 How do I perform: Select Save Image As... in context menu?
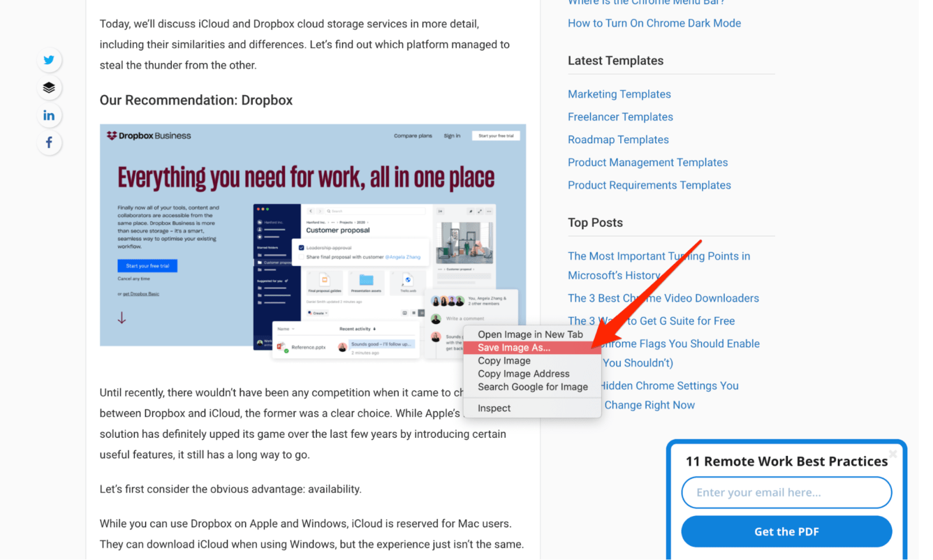(532, 348)
